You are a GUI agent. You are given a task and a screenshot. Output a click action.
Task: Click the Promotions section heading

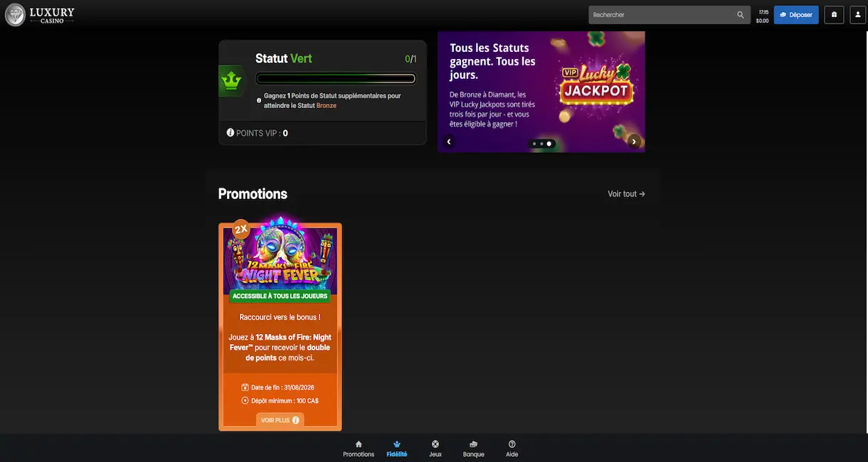[253, 194]
